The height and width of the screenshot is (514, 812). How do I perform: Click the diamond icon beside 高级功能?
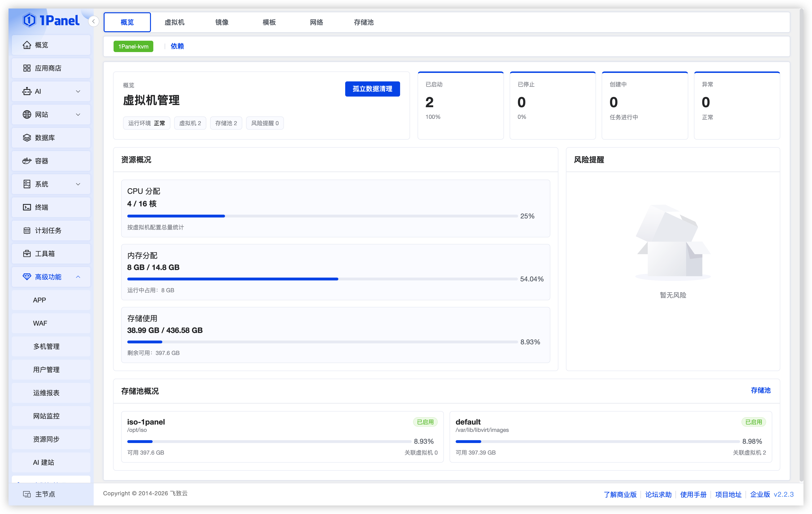[x=27, y=277]
